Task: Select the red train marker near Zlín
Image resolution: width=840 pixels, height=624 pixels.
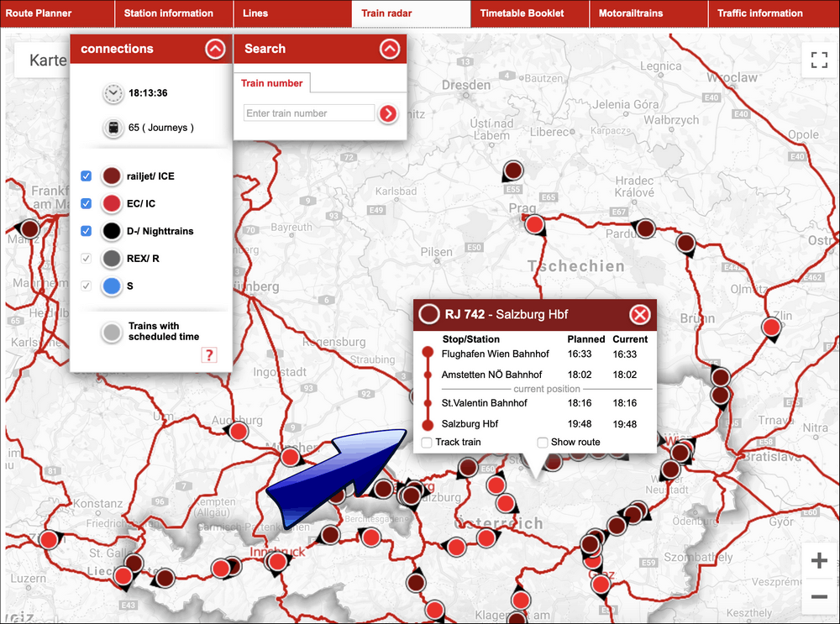Action: 771,327
